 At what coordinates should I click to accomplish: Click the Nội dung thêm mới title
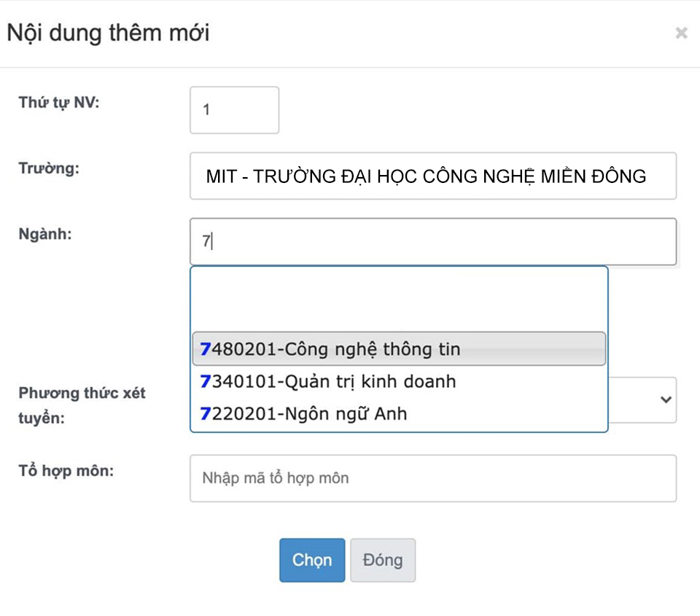[x=106, y=32]
